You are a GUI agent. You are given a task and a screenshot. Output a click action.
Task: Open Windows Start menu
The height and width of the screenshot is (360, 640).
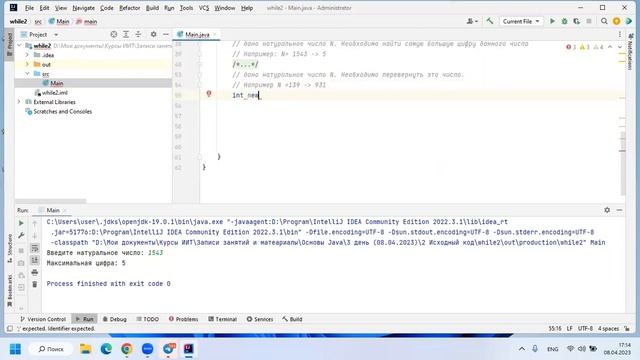point(15,349)
